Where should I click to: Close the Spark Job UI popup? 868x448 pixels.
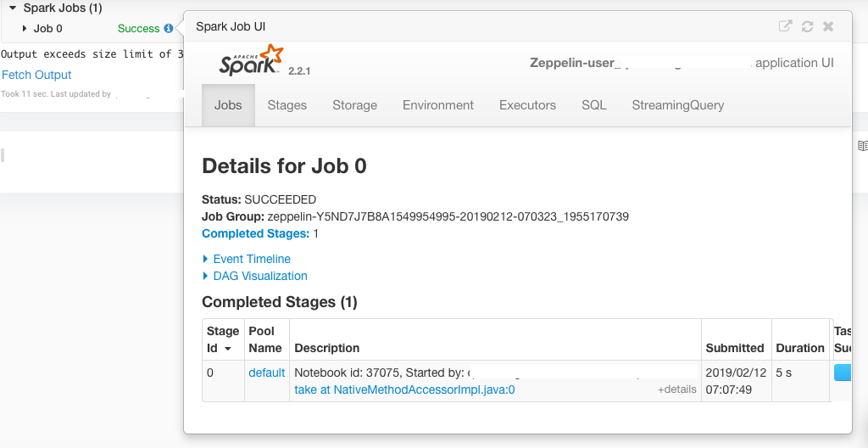828,26
